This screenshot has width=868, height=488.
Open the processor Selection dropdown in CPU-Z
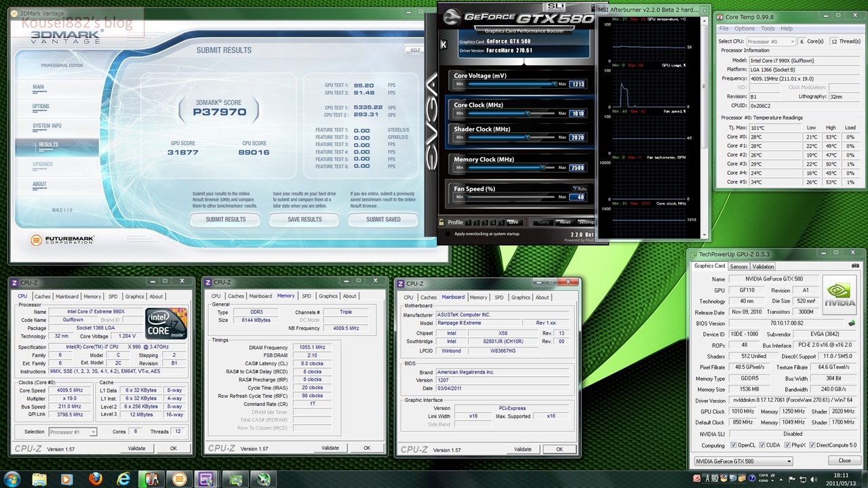(x=72, y=432)
